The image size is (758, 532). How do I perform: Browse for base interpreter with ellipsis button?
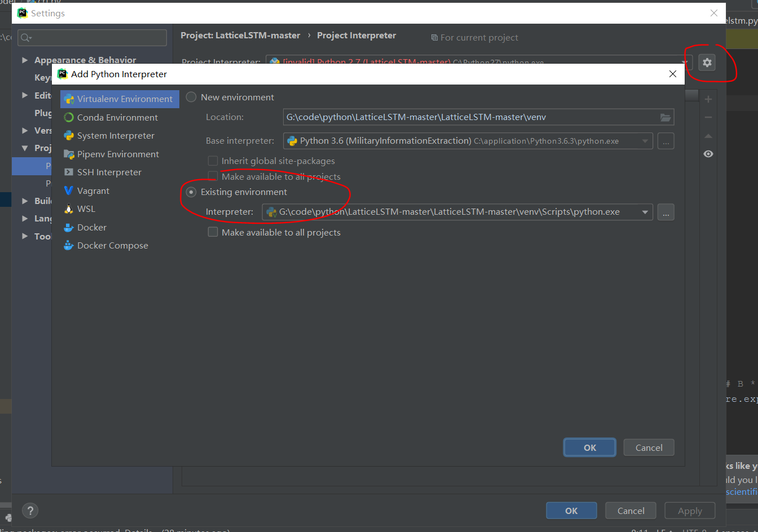[x=666, y=141]
